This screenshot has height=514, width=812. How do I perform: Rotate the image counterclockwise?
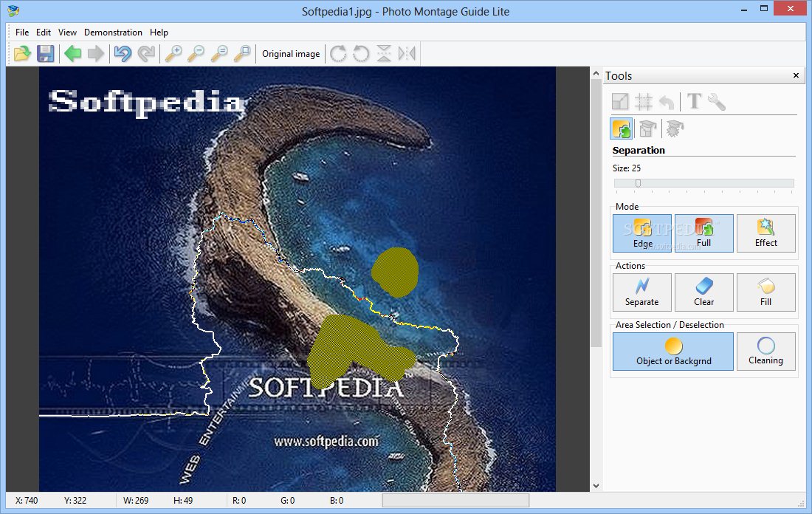coord(361,53)
